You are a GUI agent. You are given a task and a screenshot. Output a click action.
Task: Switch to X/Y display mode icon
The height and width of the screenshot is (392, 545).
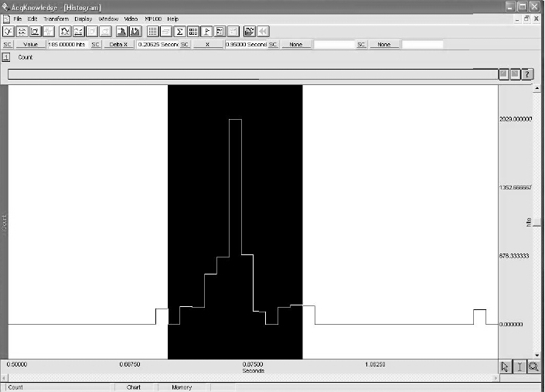point(35,32)
